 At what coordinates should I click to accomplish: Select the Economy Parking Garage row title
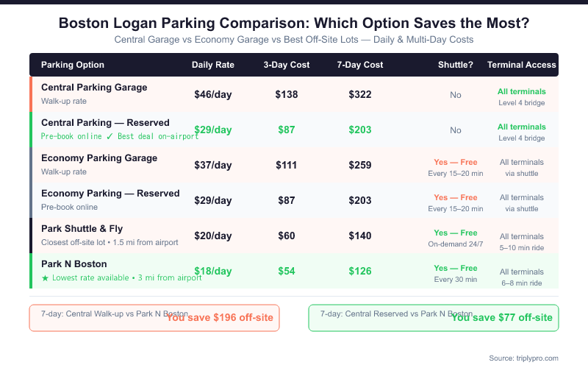pos(99,158)
